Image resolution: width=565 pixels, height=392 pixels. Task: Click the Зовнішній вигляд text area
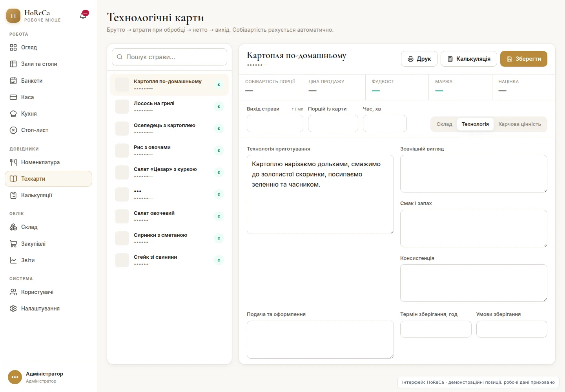coord(474,174)
